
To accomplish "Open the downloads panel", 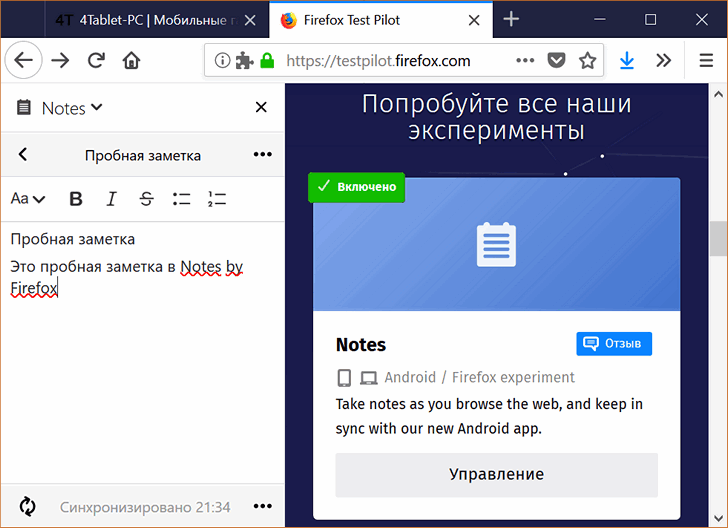I will 627,60.
